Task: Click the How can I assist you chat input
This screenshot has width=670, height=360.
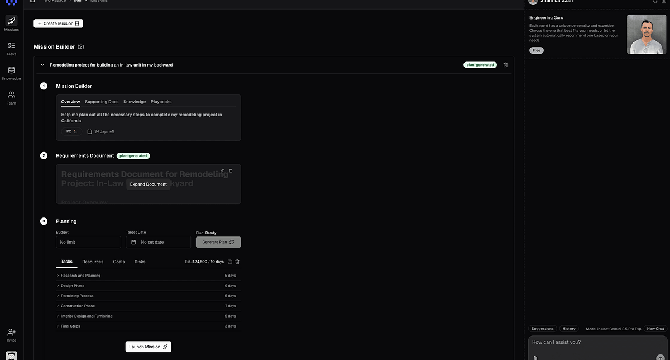Action: pos(597,347)
